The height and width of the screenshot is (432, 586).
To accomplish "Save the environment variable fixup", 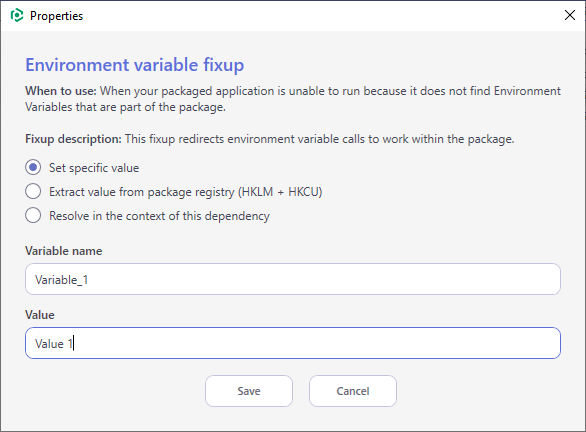I will coord(249,391).
